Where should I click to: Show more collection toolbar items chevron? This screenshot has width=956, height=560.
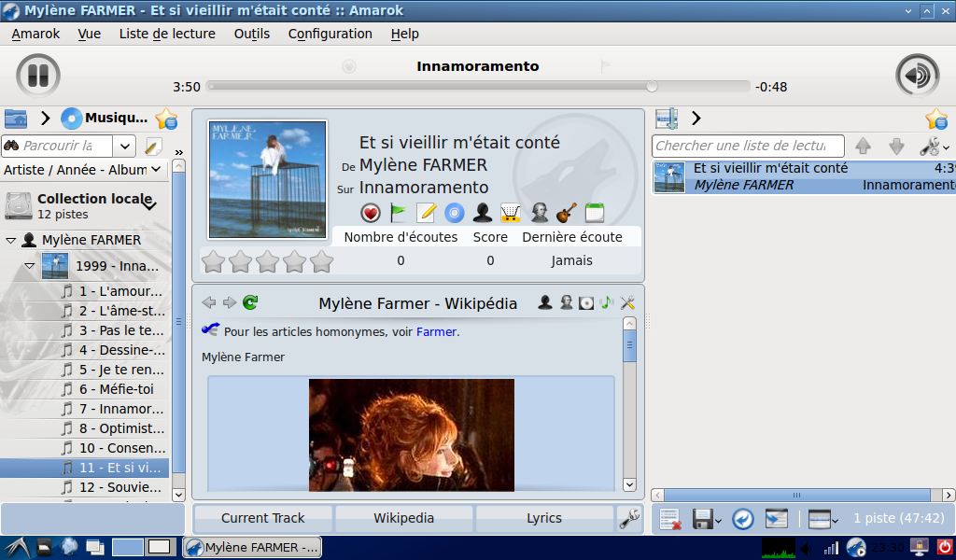click(x=178, y=152)
